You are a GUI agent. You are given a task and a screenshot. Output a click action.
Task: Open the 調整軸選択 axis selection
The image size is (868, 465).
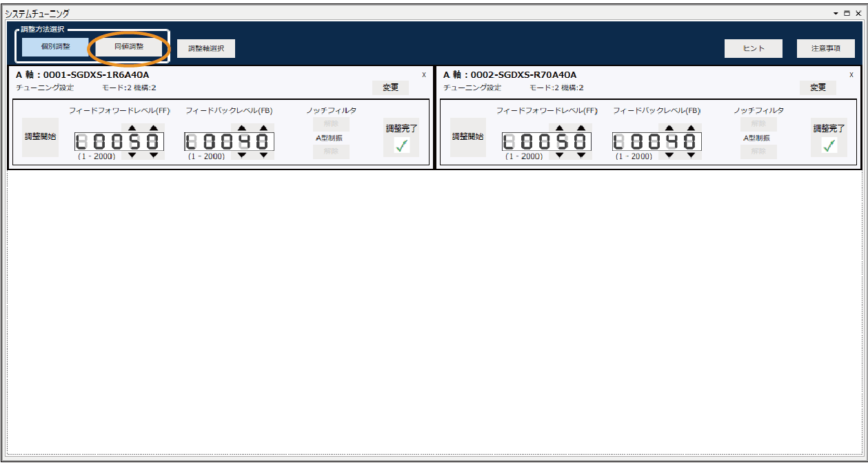pos(206,49)
